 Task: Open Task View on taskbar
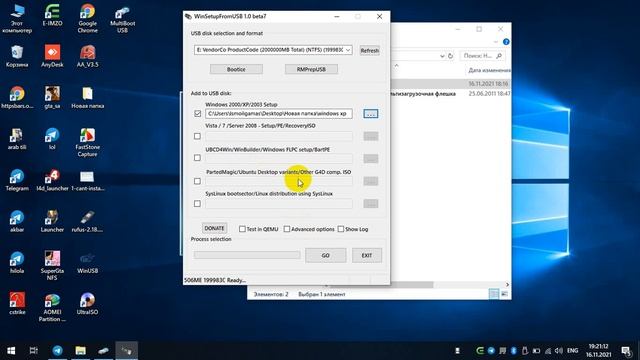pos(34,351)
